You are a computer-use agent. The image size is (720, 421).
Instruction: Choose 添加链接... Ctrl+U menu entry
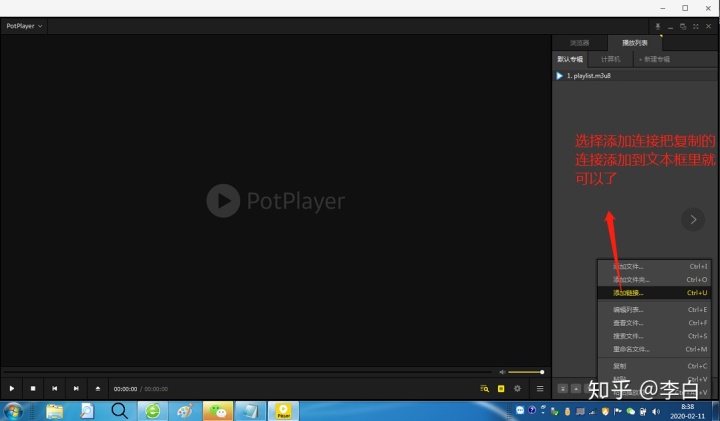pos(654,292)
